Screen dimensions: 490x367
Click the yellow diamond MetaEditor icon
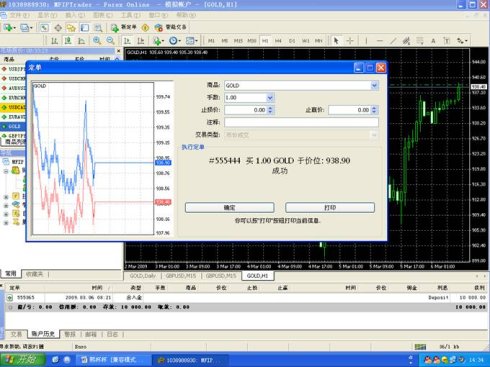point(145,28)
